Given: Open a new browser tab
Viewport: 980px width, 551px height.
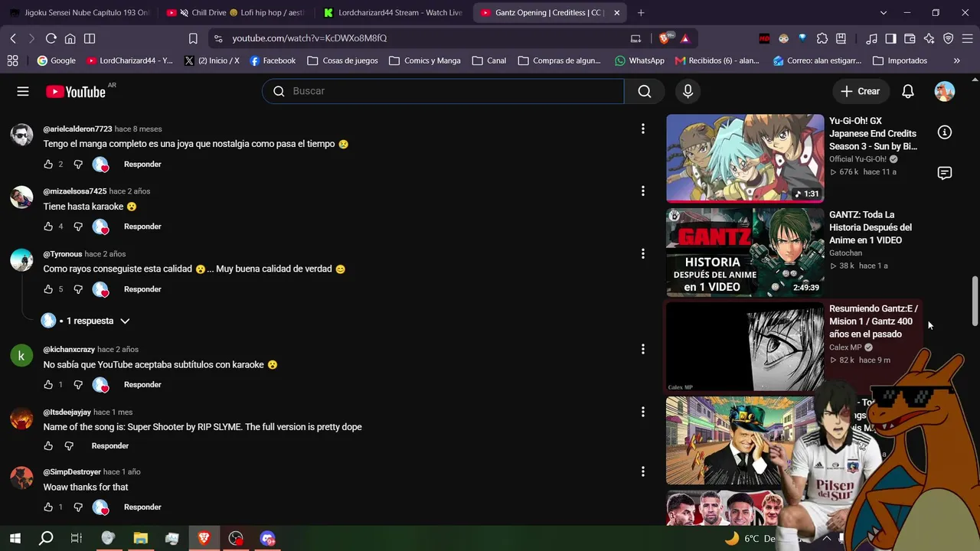Looking at the screenshot, I should [641, 13].
